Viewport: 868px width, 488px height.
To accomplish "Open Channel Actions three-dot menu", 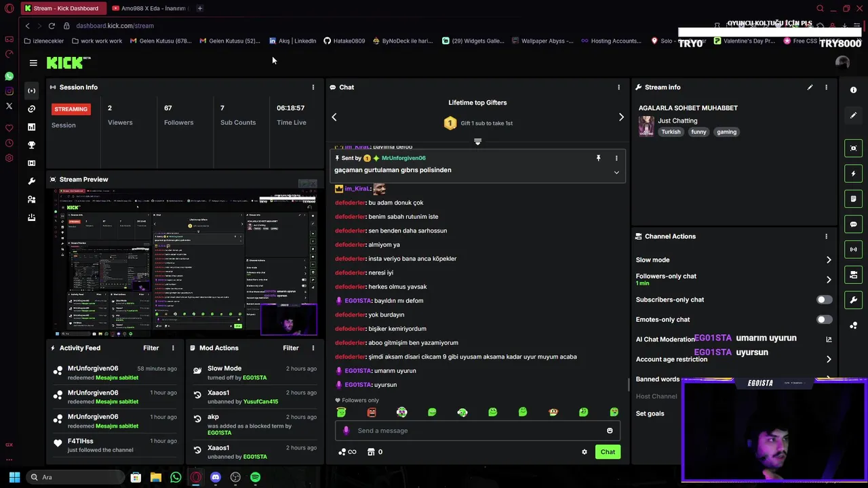I will pos(826,237).
